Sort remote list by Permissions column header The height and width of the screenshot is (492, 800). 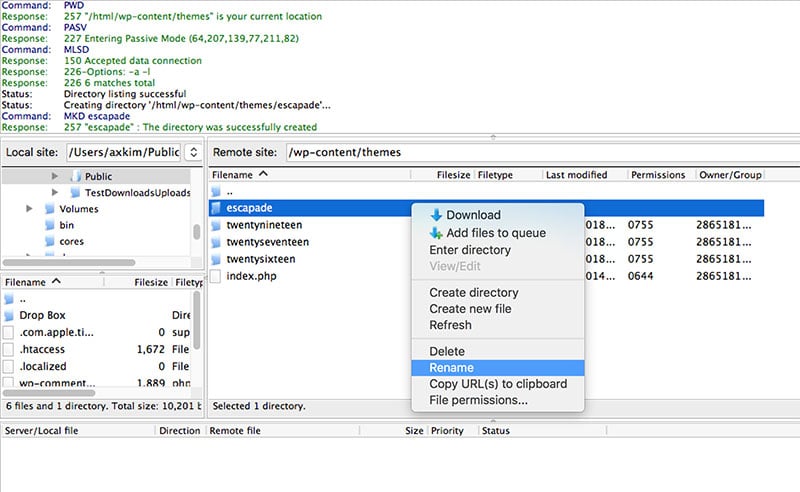[x=657, y=175]
